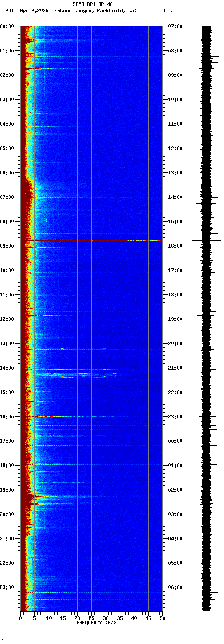Click the 'FREQUENCY (HZ)' axis label
This screenshot has width=224, height=644.
pos(96,623)
